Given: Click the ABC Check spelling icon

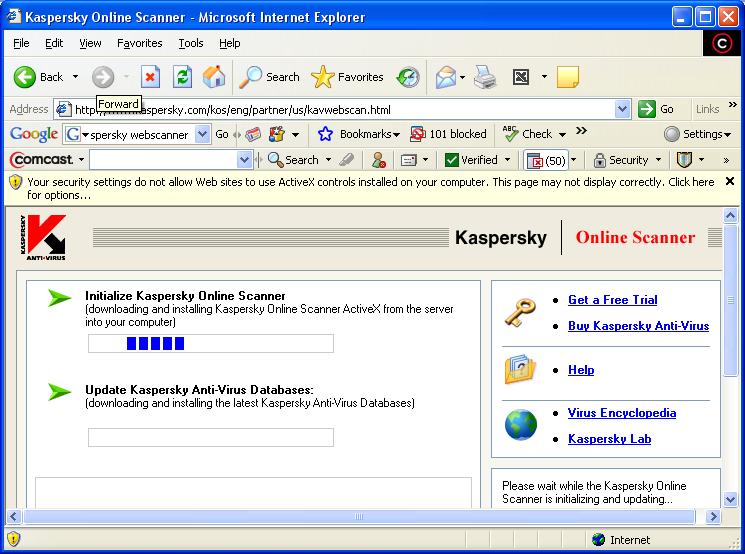Looking at the screenshot, I should (510, 134).
